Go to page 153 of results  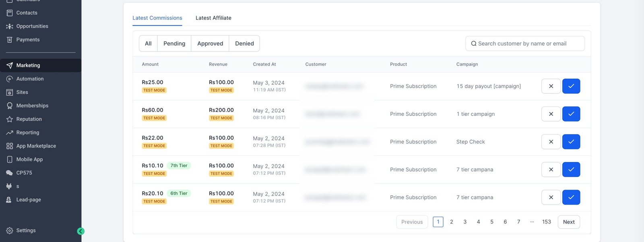[546, 222]
